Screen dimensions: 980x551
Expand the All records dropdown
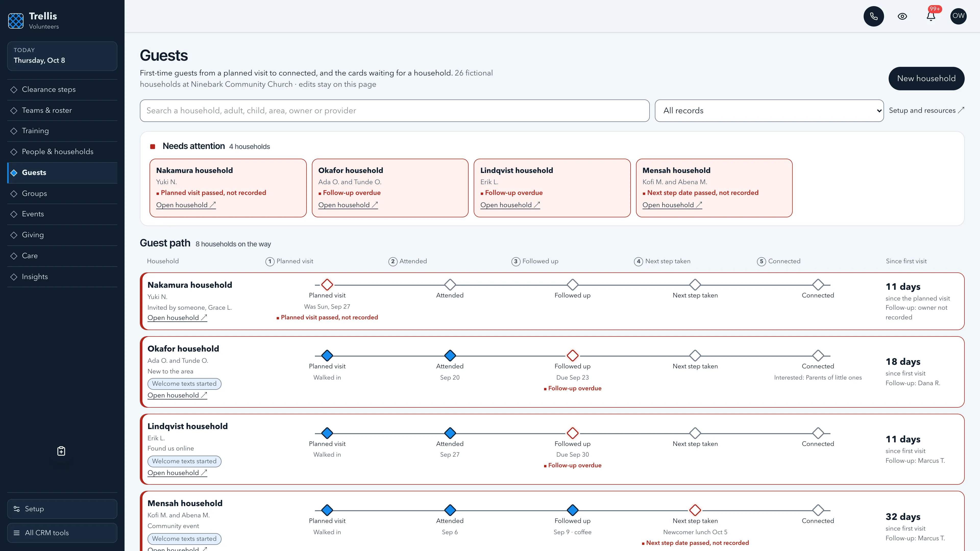[769, 111]
